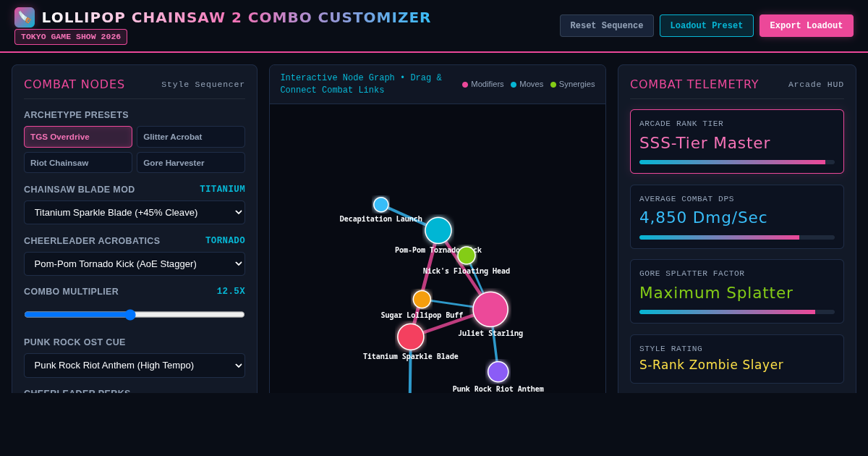Click the Synergies legend dot
This screenshot has width=868, height=456.
[553, 85]
